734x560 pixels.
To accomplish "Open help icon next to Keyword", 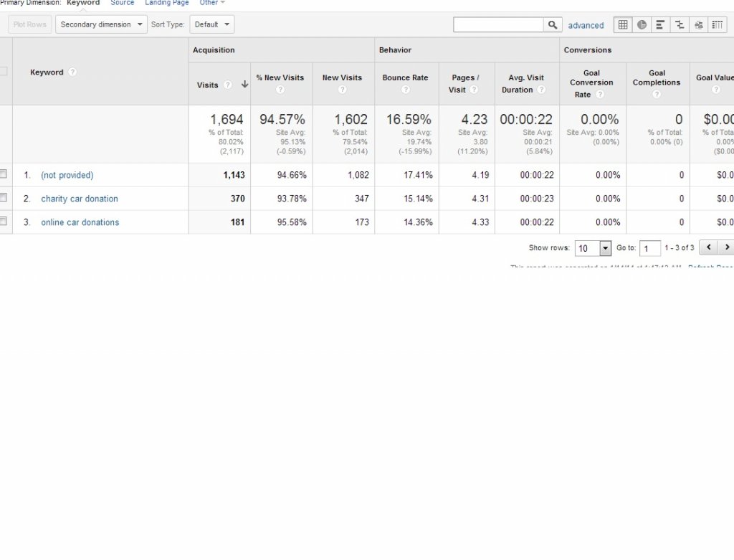I will [72, 72].
